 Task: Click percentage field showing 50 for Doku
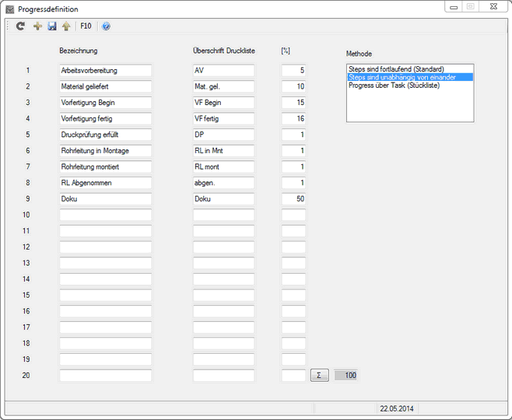tap(293, 199)
